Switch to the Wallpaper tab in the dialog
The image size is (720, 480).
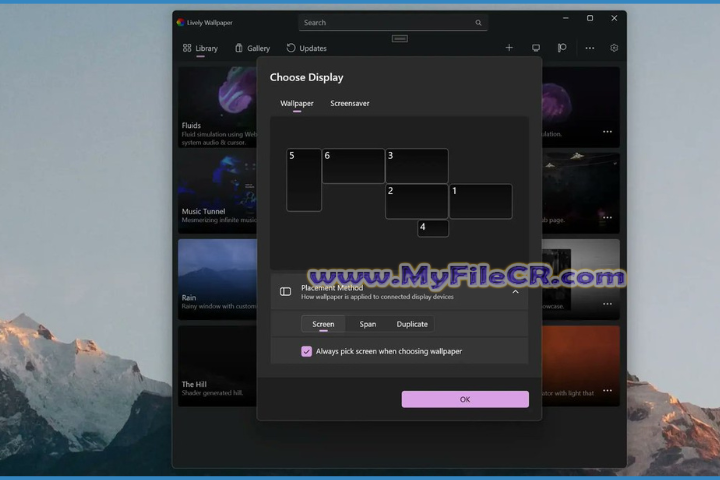(297, 103)
